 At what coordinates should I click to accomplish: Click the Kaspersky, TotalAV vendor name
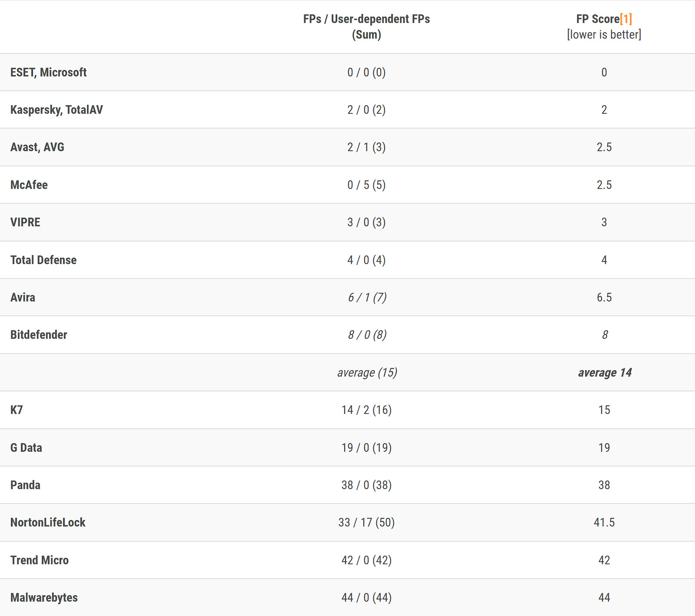57,110
